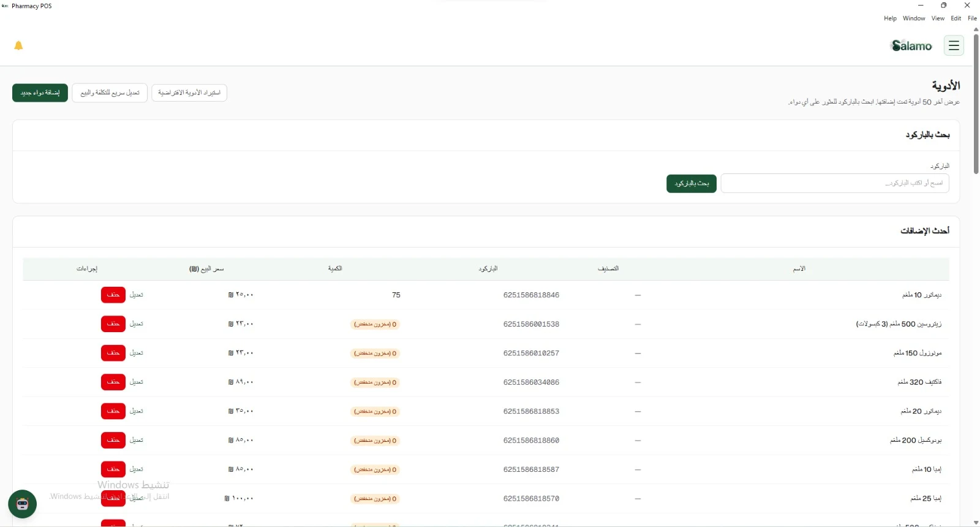Screen dimensions: 980x527
Task: Open the Window menu
Action: [914, 18]
